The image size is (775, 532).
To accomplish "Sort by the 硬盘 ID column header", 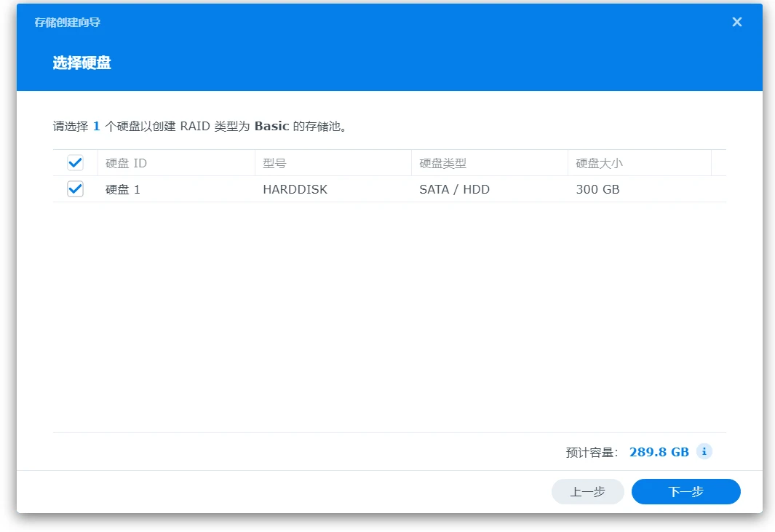I will pos(126,163).
